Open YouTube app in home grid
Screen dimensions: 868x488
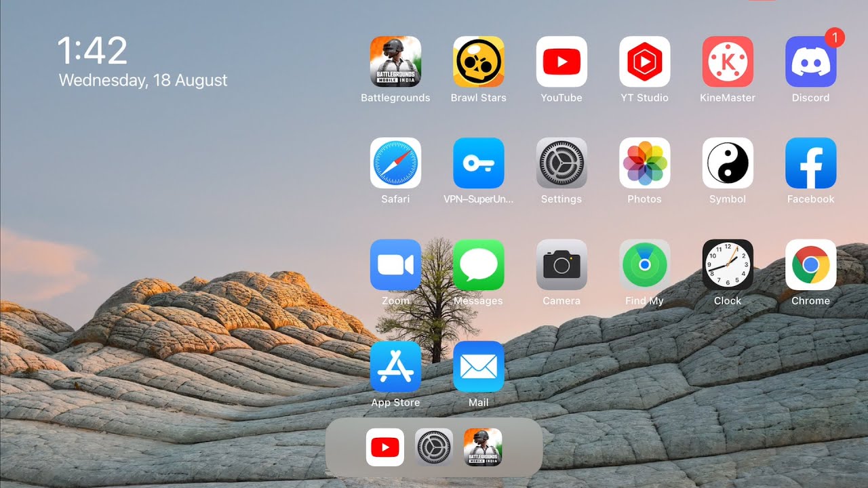click(x=561, y=62)
